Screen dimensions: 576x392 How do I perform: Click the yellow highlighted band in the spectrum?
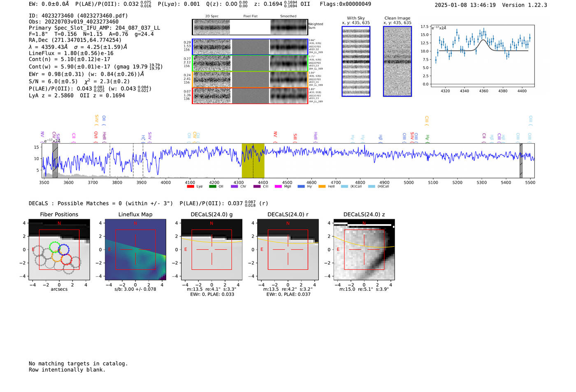(253, 160)
